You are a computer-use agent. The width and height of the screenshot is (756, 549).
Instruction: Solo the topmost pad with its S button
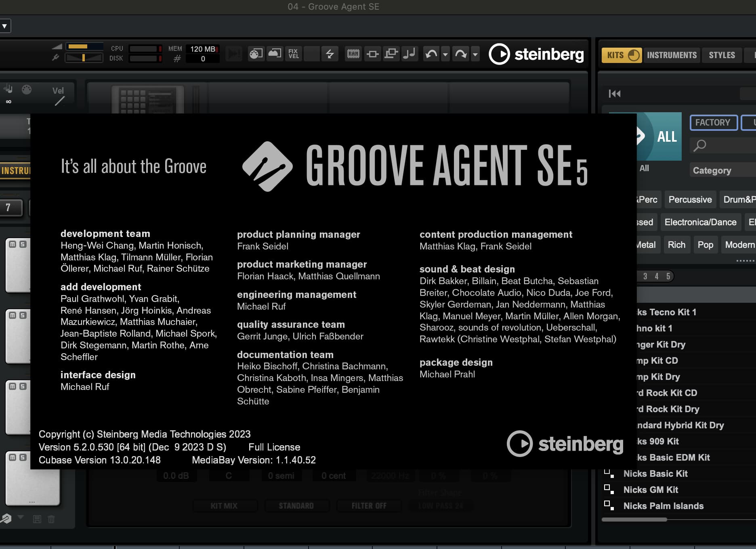click(23, 244)
